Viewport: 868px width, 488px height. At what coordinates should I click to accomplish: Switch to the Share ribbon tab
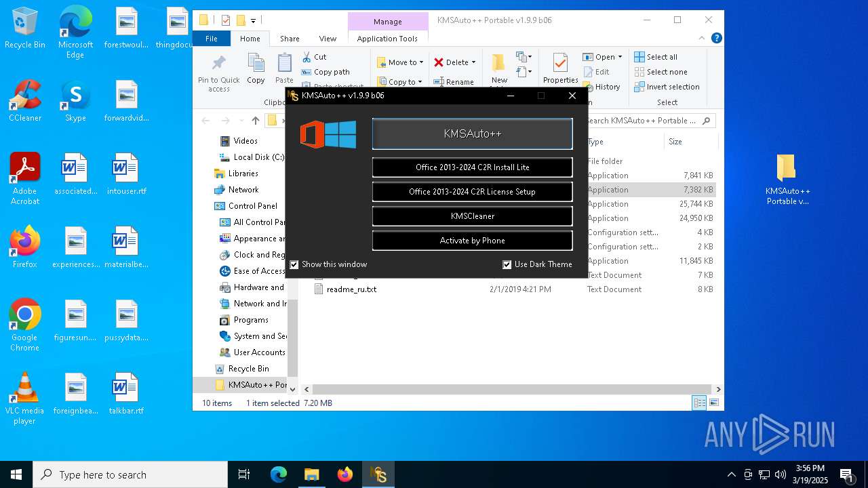click(290, 39)
